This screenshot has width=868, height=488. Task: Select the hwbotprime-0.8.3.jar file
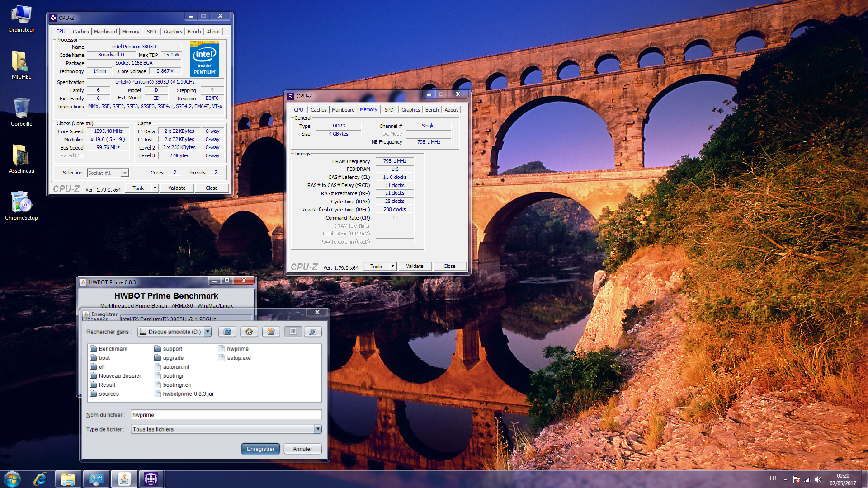coord(184,394)
